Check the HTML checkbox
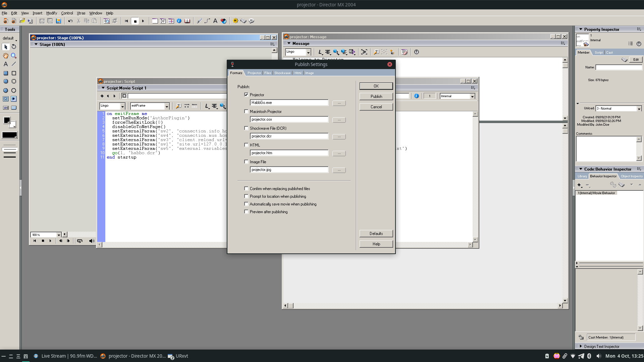This screenshot has width=644, height=362. click(x=246, y=145)
